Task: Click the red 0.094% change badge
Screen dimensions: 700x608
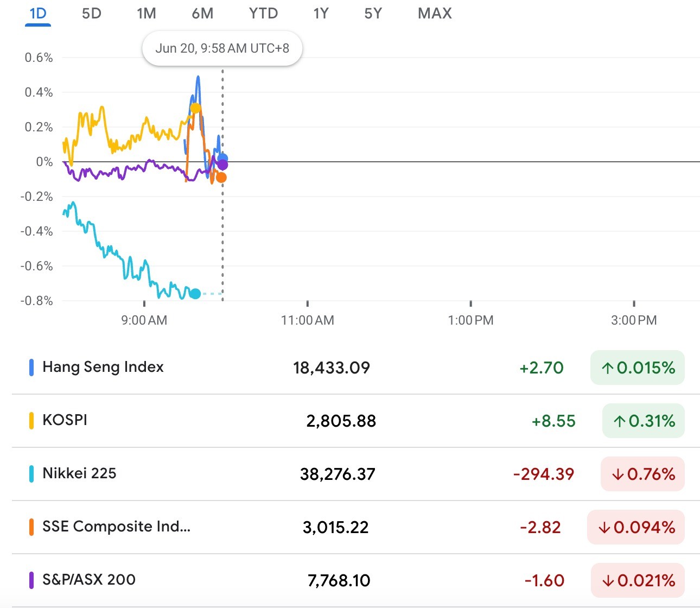Action: (x=636, y=527)
